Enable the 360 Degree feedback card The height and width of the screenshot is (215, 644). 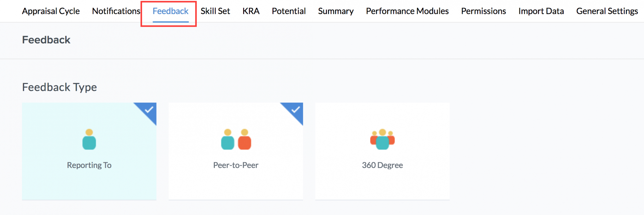(x=382, y=151)
